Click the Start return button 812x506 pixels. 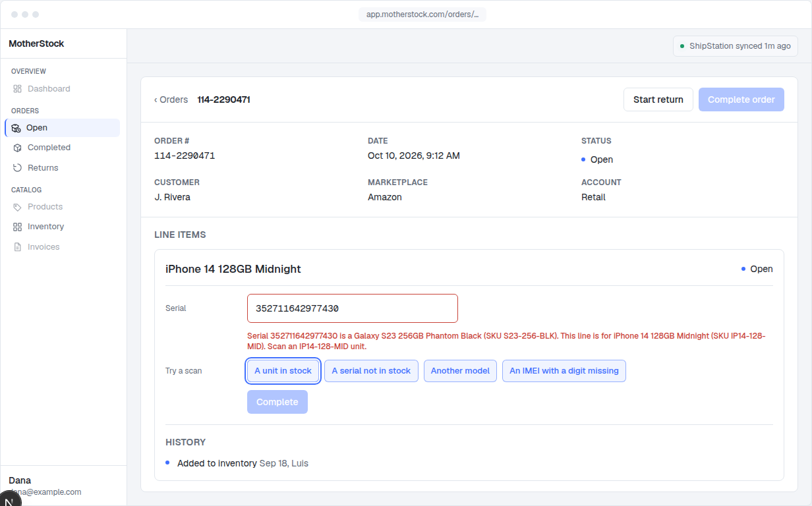[658, 99]
